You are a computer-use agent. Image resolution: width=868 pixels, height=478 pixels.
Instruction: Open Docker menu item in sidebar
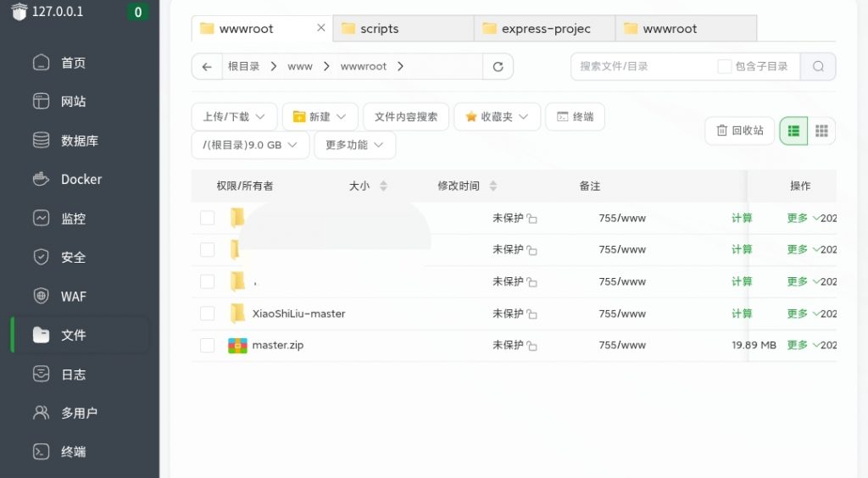pyautogui.click(x=81, y=180)
